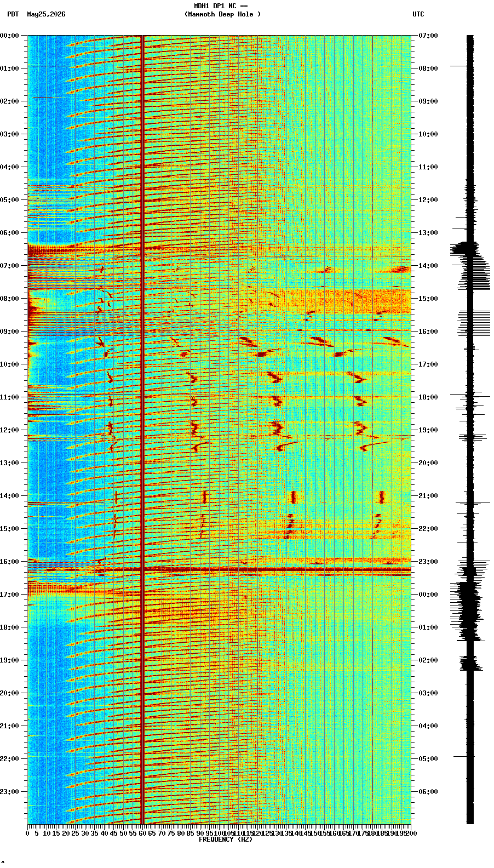
Task: Select the 16:00 PDT axis label
Action: [x=10, y=562]
